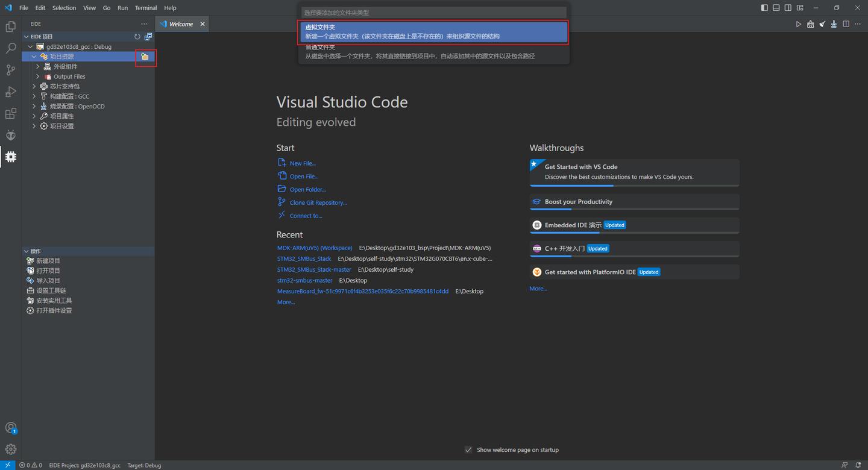Open the Terminal menu
This screenshot has height=470, width=868.
[145, 8]
